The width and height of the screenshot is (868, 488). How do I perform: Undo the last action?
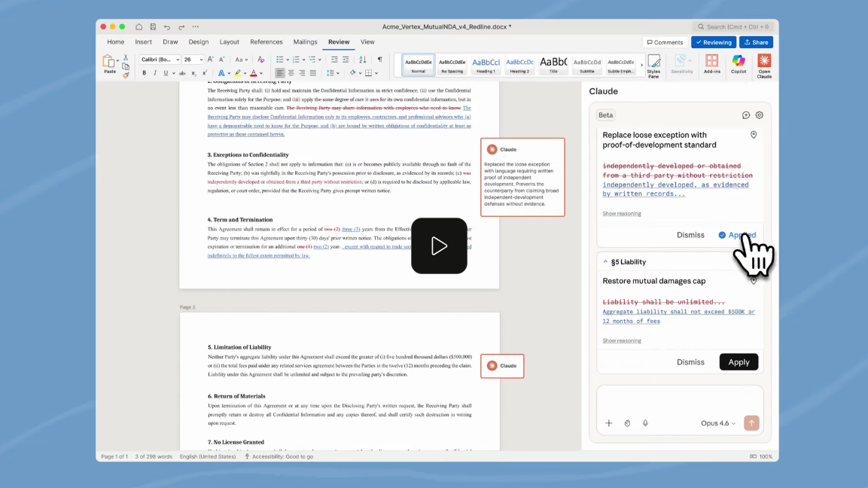pos(166,26)
